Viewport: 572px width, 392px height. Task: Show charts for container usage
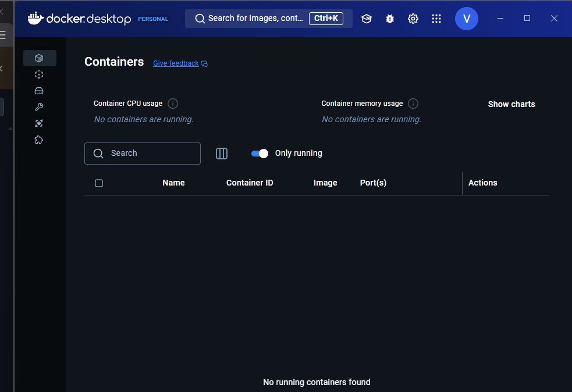[511, 104]
